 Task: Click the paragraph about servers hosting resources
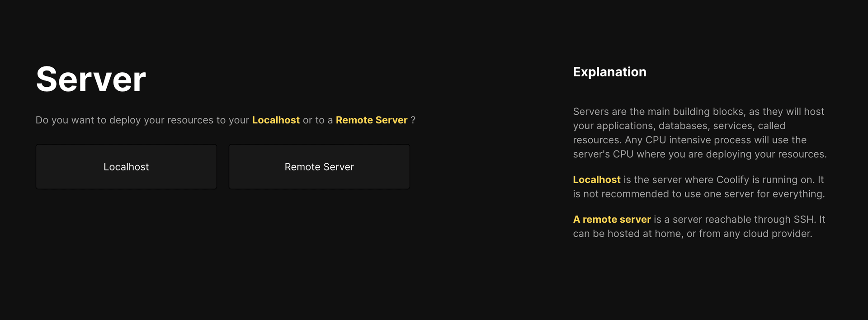[x=699, y=133]
